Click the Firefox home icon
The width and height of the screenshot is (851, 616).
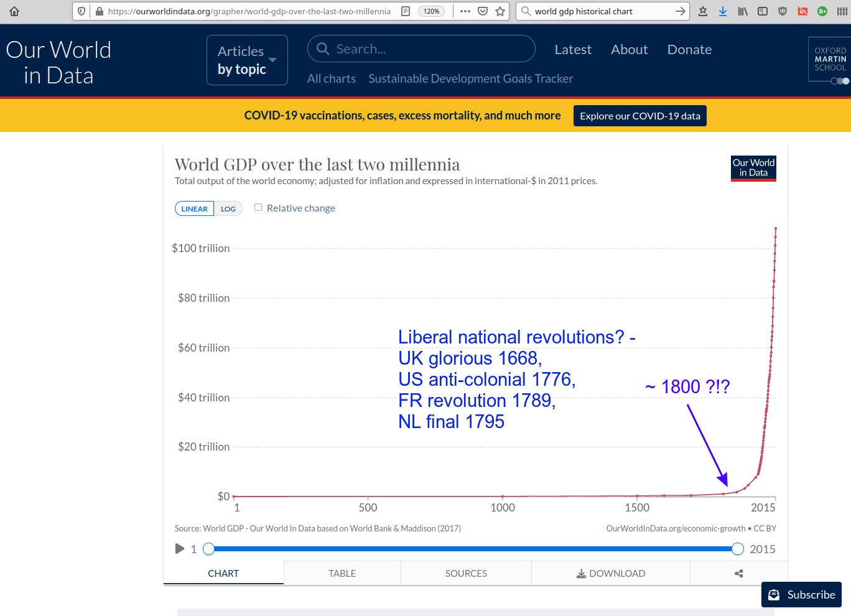point(14,11)
